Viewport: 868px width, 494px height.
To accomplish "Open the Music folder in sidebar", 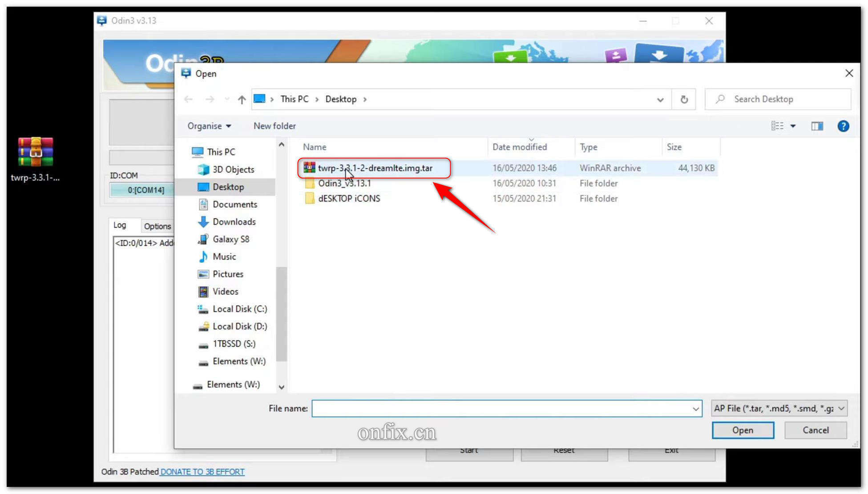I will pyautogui.click(x=224, y=257).
